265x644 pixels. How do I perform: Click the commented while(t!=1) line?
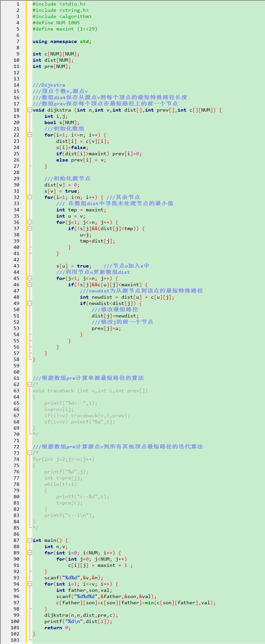tap(60, 484)
